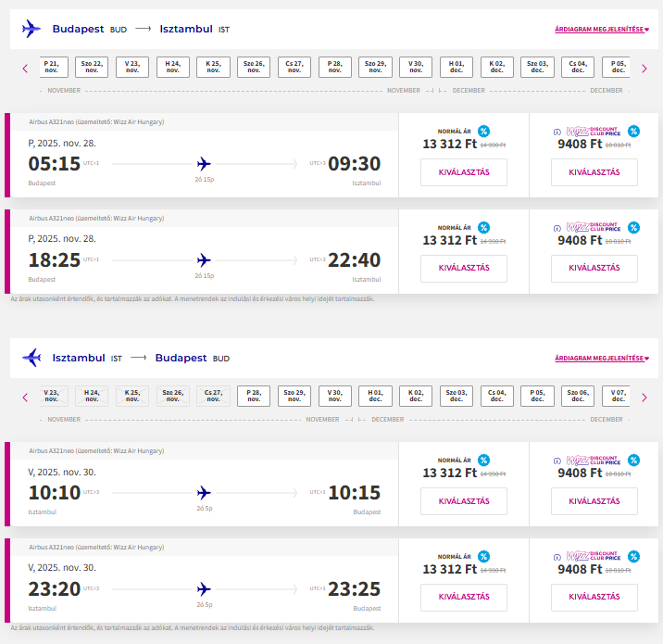Viewport: 663px width, 644px height.
Task: Select return date tab 'H 01, dec.'
Action: click(376, 396)
